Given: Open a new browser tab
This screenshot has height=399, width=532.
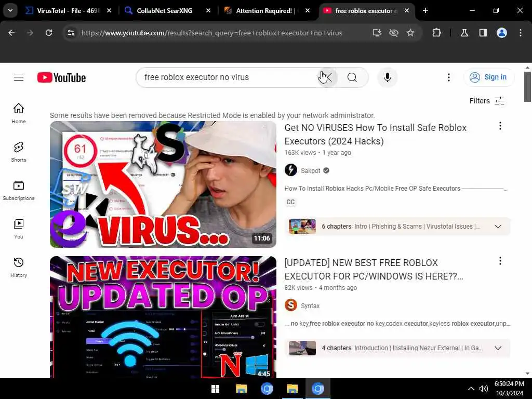Looking at the screenshot, I should pyautogui.click(x=425, y=10).
